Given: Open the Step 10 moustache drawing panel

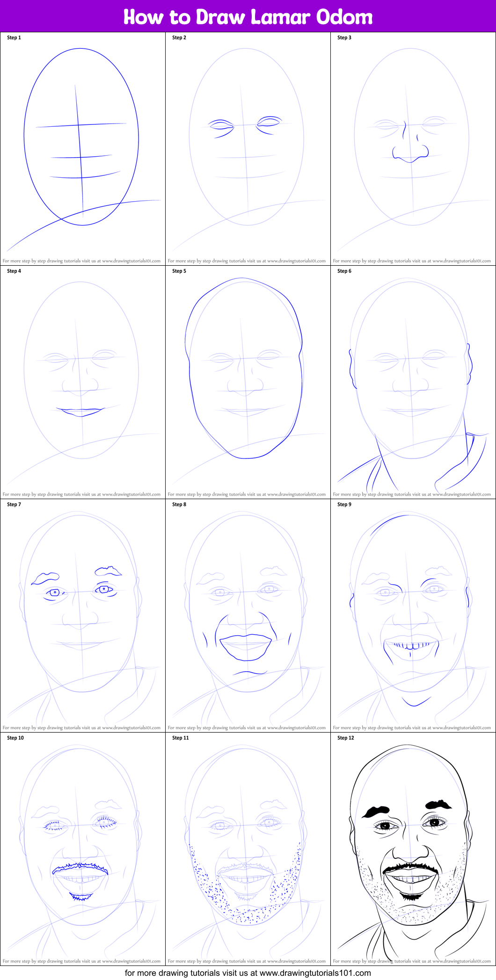Looking at the screenshot, I should point(83,849).
